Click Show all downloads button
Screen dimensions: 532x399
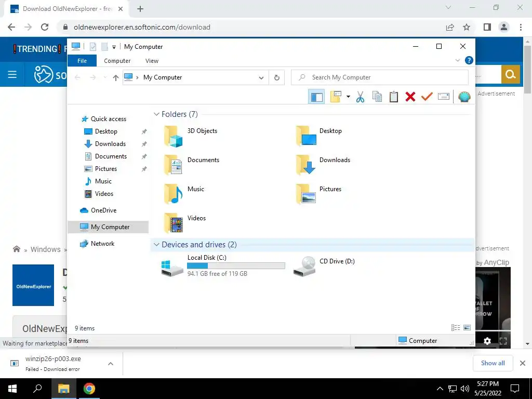click(x=493, y=363)
